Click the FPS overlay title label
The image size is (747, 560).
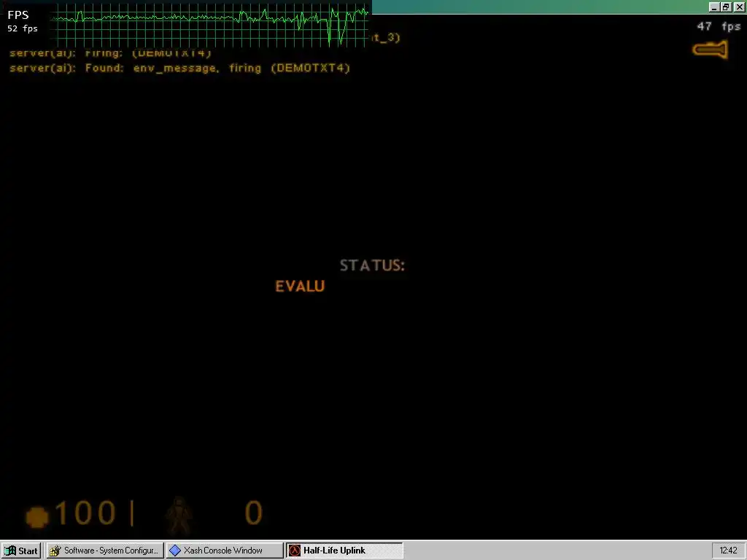[18, 15]
